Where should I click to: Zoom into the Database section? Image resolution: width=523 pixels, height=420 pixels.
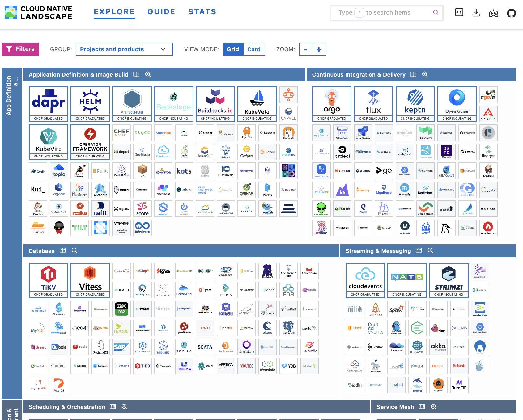(74, 250)
